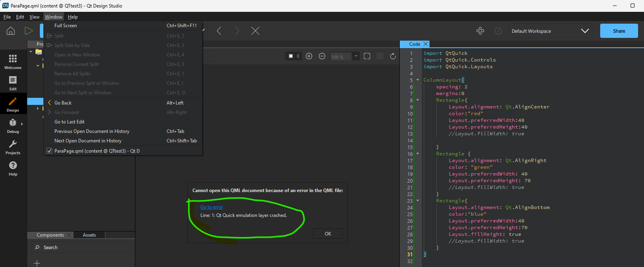Click the 'color:"red"' code line
This screenshot has height=267, width=644.
click(466, 114)
